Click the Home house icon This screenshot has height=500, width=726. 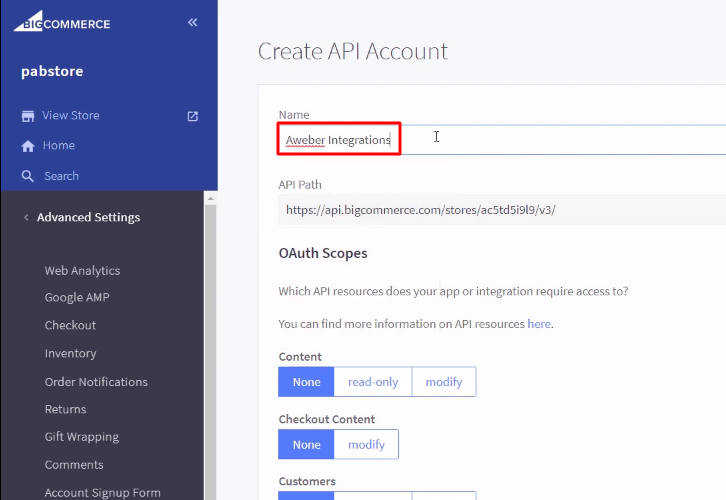tap(28, 146)
